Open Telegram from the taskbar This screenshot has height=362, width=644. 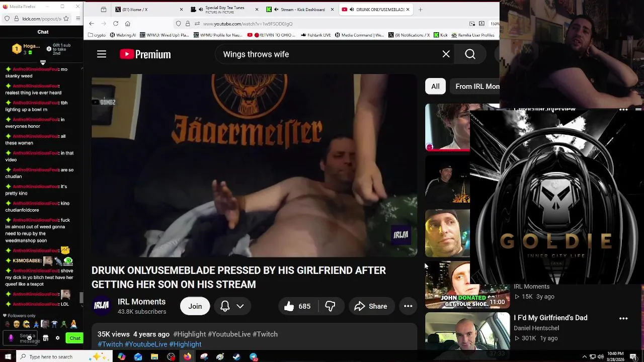click(253, 357)
